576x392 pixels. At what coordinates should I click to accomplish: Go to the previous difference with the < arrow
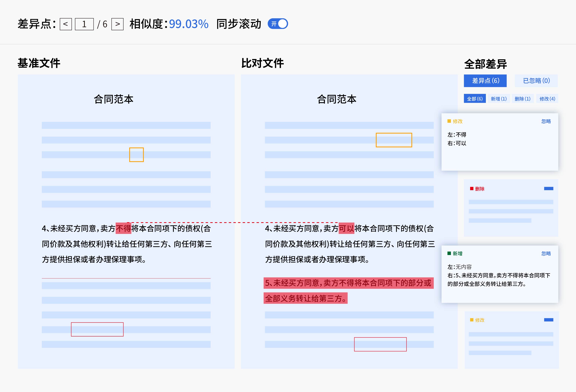[66, 24]
